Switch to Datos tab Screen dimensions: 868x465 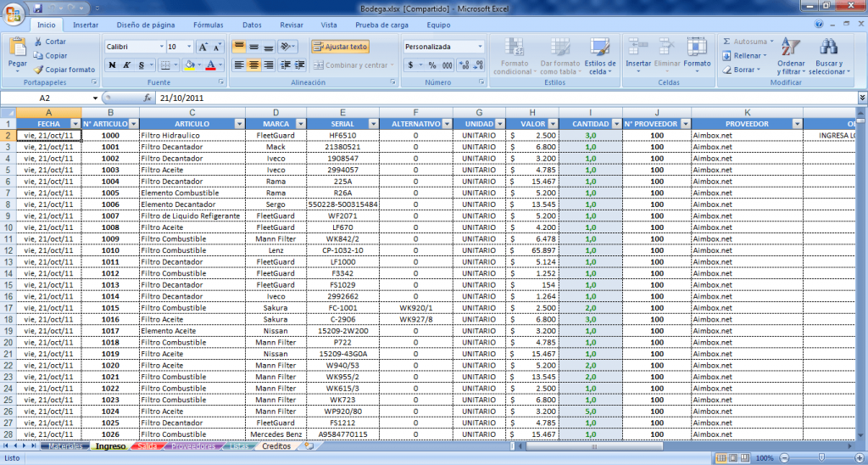[x=252, y=25]
